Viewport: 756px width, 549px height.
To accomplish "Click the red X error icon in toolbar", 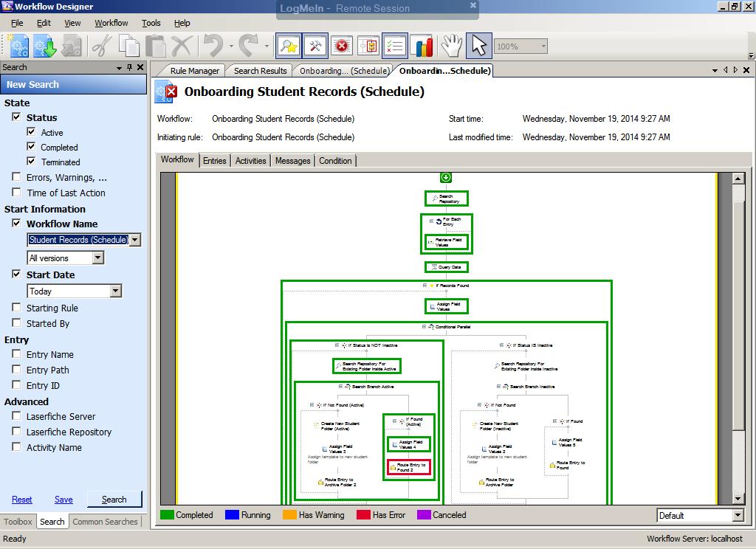I will coord(342,46).
